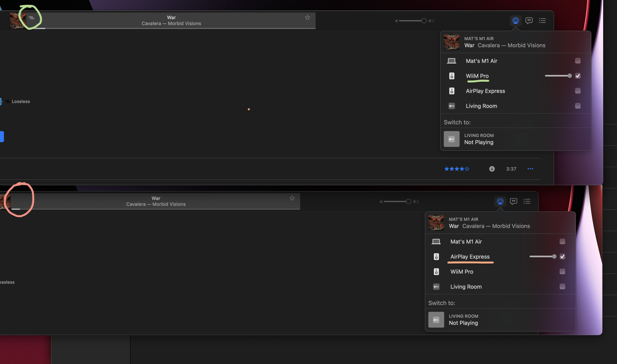Check the AirPlay Express box in the top popup

tap(578, 91)
